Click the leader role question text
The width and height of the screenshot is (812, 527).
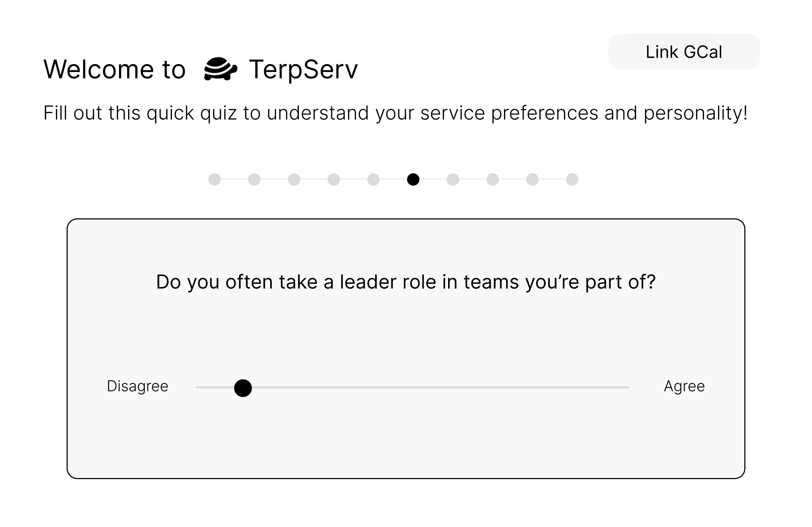point(406,282)
